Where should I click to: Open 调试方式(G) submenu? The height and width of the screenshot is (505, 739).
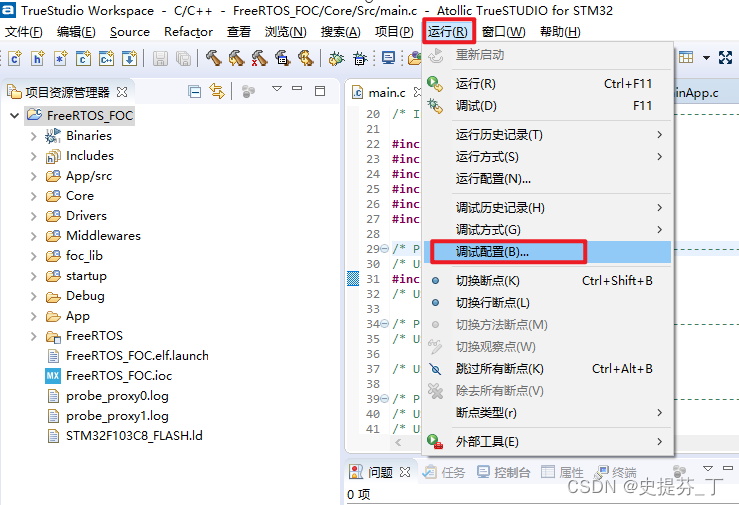tap(547, 230)
